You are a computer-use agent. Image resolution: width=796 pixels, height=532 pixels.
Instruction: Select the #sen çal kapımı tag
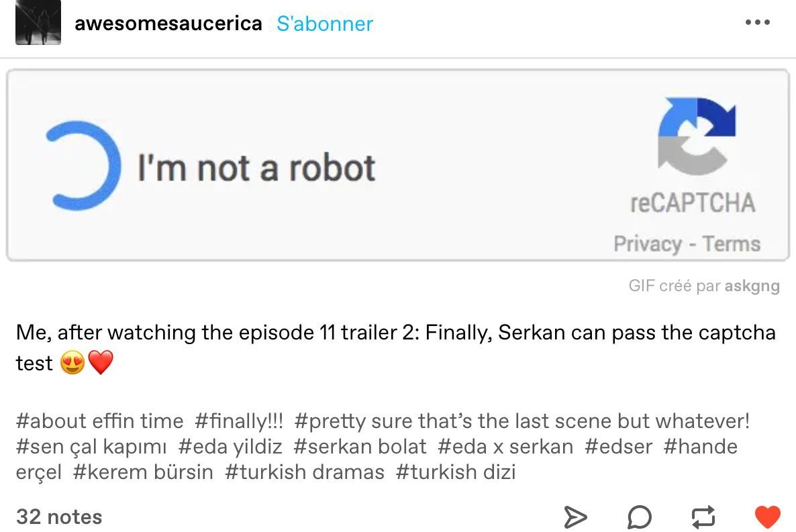pyautogui.click(x=91, y=447)
